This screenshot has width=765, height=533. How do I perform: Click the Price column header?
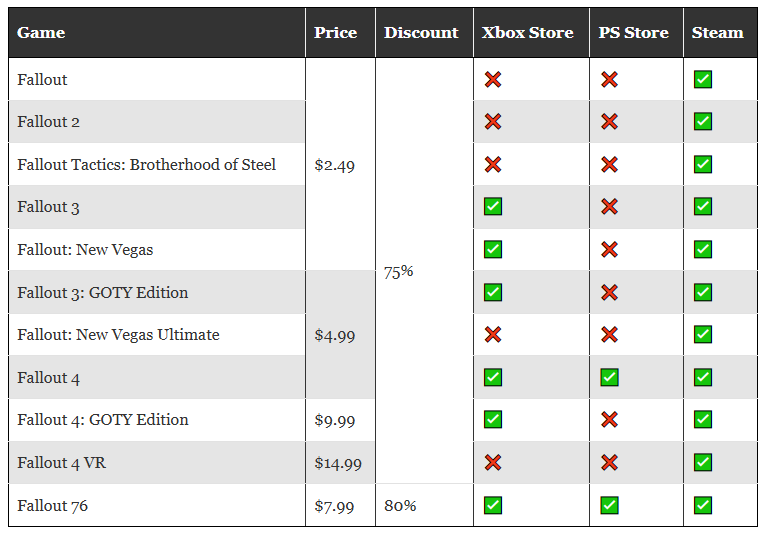click(335, 33)
